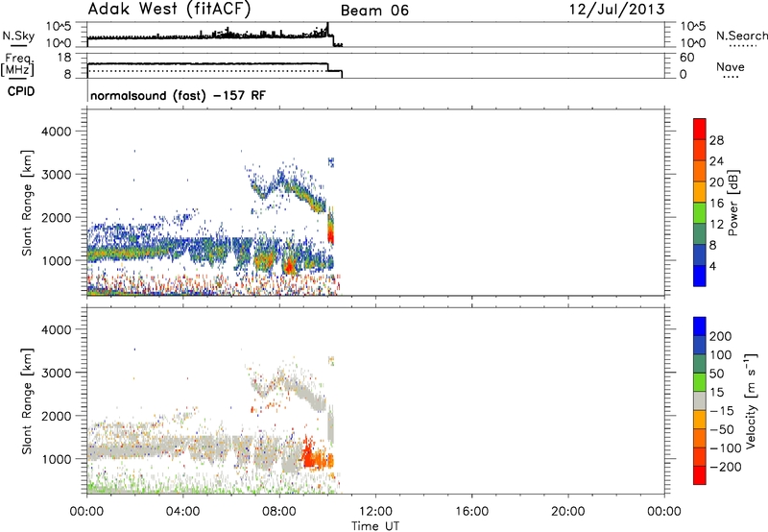Pick the red bottom of the velocity colorbar
The height and width of the screenshot is (532, 768).
(700, 475)
